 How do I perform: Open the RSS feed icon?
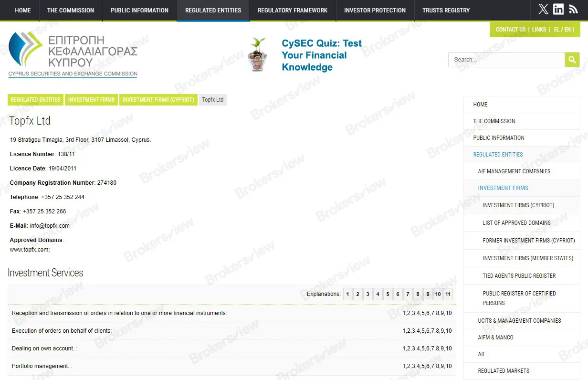click(573, 9)
